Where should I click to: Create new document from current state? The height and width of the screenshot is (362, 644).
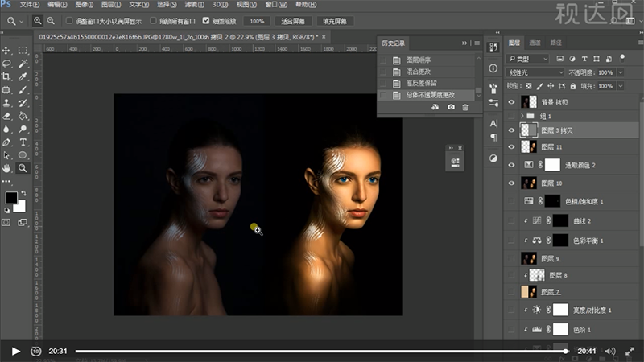[x=435, y=107]
